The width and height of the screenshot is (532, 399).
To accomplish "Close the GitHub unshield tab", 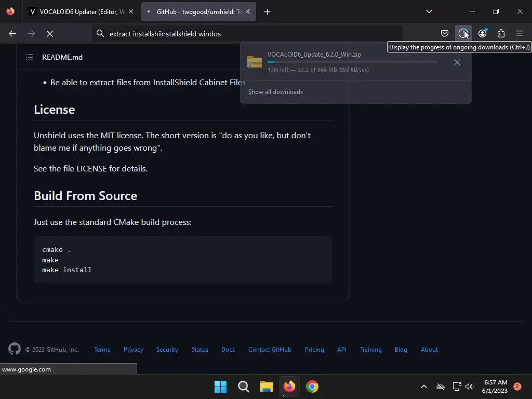I will click(248, 11).
